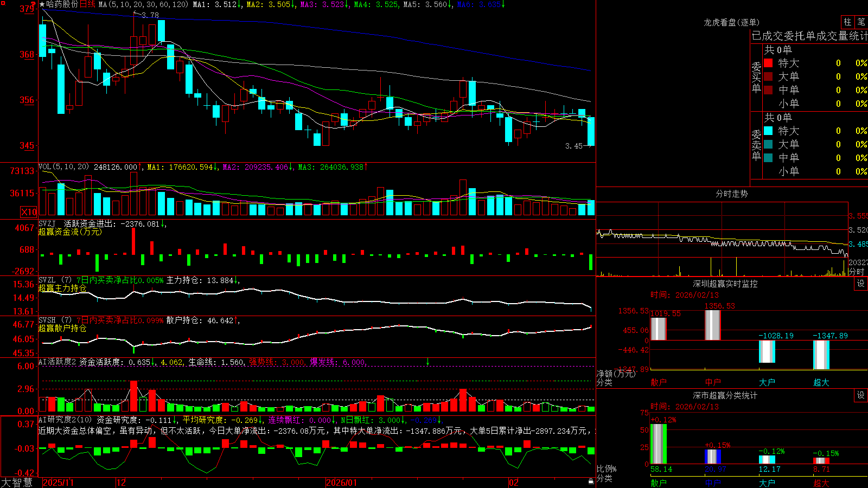868x488 pixels.
Task: Select the 日线 period label
Action: click(87, 4)
